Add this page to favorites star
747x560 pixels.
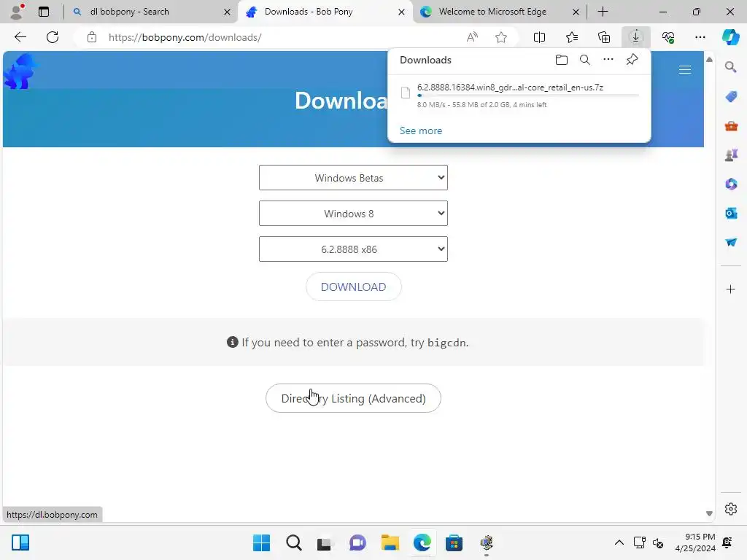[x=500, y=37]
